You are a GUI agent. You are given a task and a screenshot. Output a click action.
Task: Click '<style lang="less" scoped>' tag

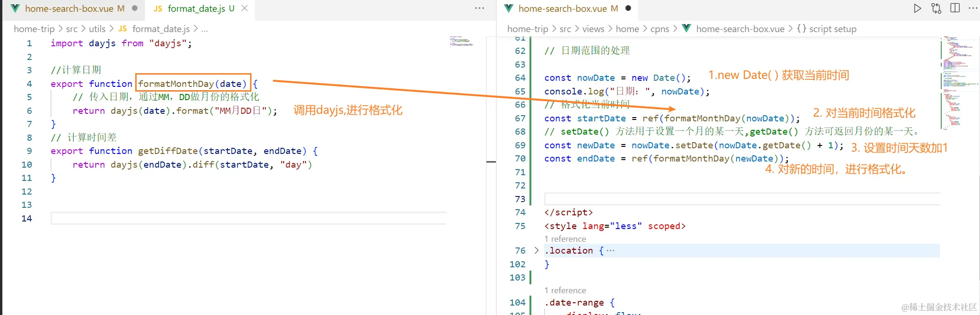click(615, 226)
